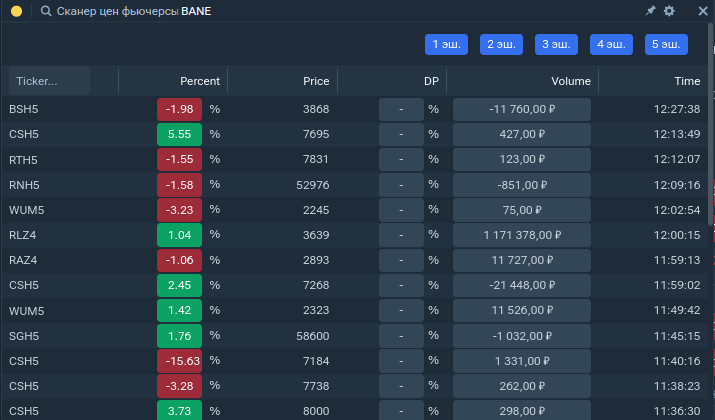Click the DP column header
The height and width of the screenshot is (420, 715).
[x=430, y=81]
